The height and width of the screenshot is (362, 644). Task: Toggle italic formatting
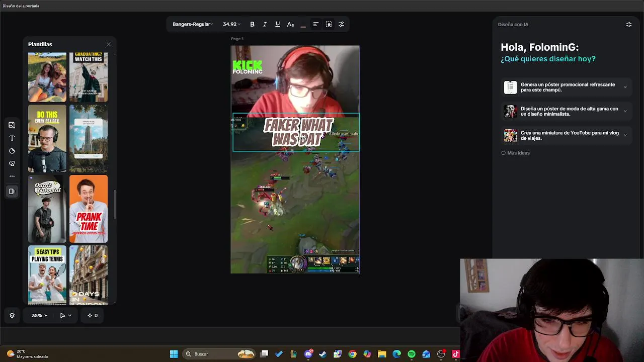click(x=265, y=24)
